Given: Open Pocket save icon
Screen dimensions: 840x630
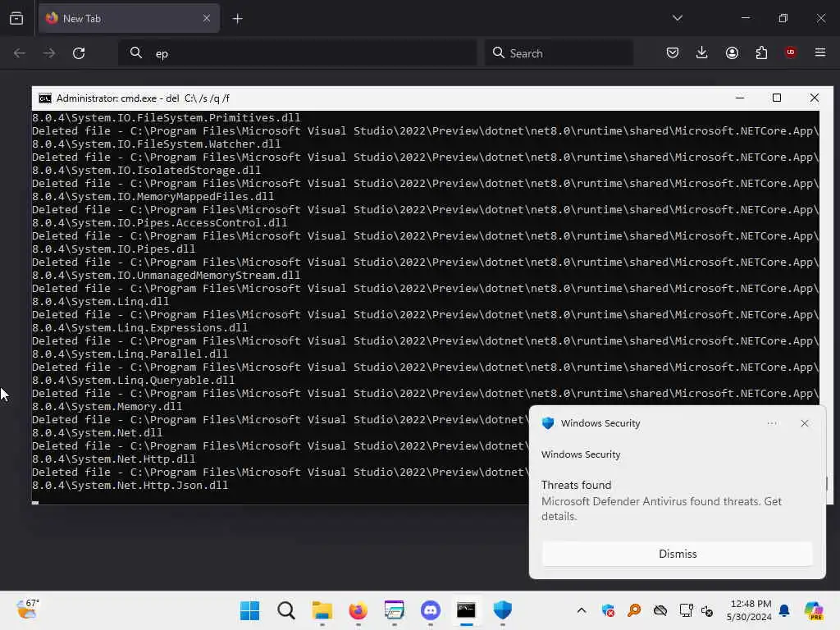Looking at the screenshot, I should (x=673, y=52).
